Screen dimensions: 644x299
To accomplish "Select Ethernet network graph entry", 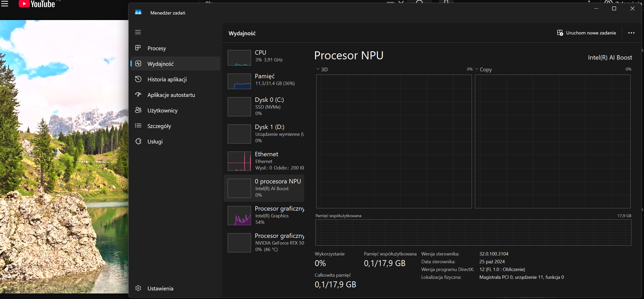I will 264,161.
